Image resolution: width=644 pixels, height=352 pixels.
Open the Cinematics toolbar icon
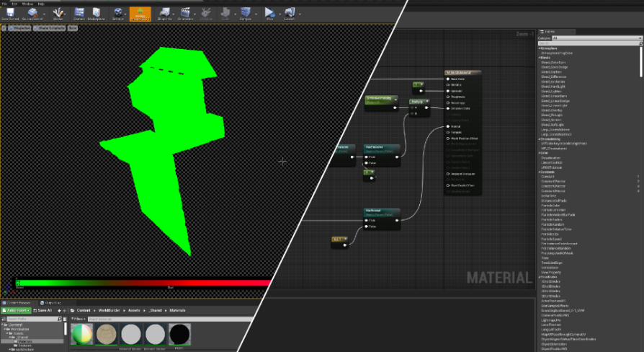[x=185, y=14]
